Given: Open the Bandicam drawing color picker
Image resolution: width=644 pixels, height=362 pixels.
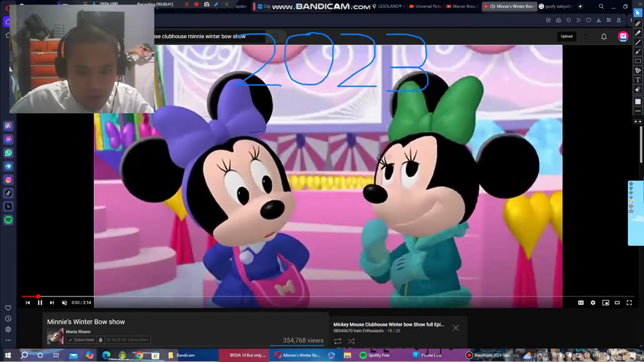Looking at the screenshot, I should (638, 102).
